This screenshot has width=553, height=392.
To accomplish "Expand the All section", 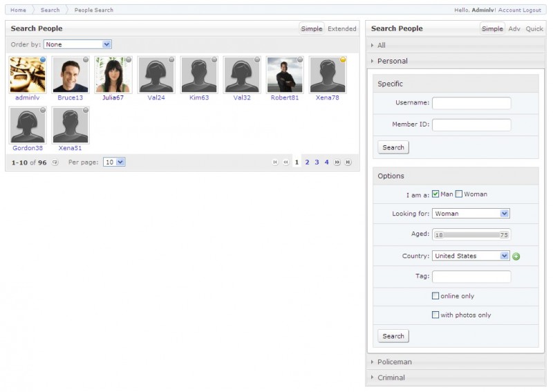I will 456,45.
